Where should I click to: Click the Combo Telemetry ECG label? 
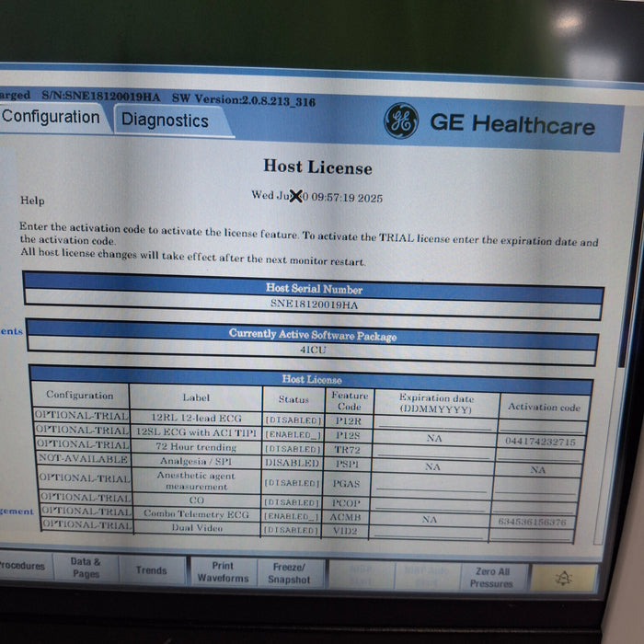click(x=196, y=514)
